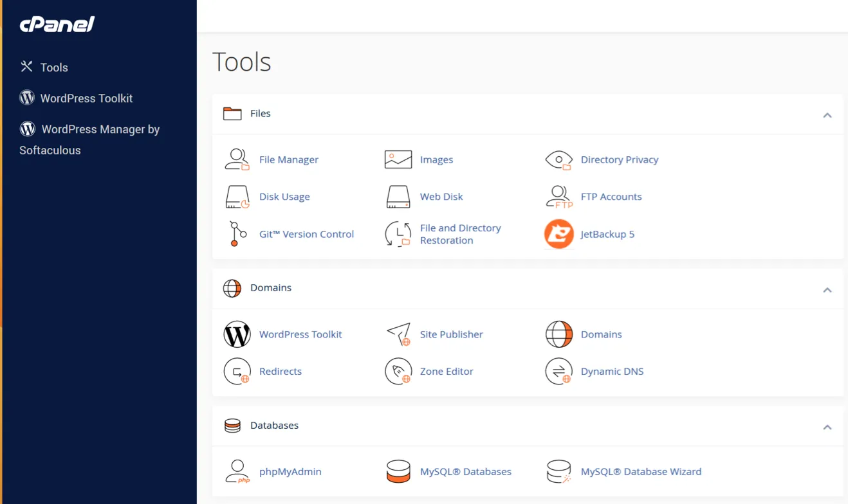Click the Images tool icon
Image resolution: width=848 pixels, height=504 pixels.
click(398, 159)
